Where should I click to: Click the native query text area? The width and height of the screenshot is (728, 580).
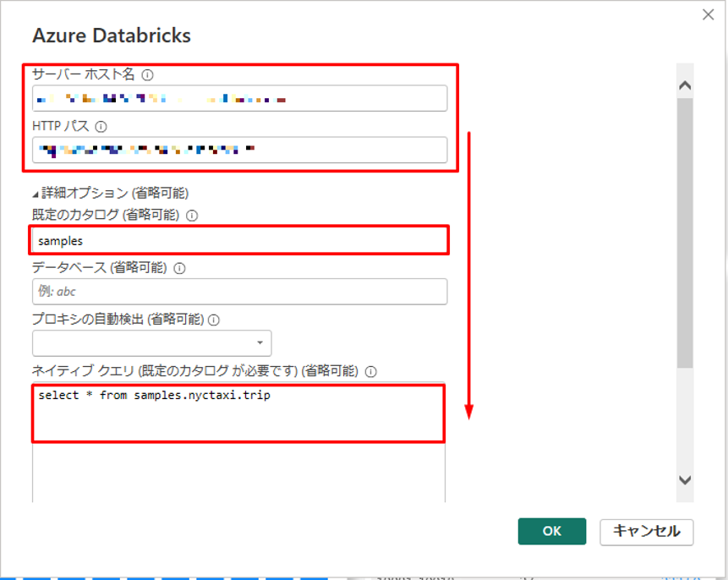pyautogui.click(x=238, y=442)
